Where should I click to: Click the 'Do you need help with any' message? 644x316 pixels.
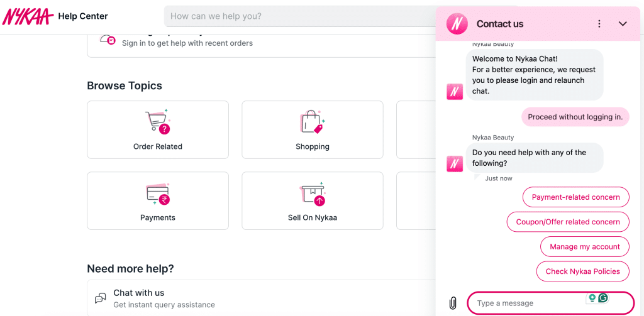[535, 158]
